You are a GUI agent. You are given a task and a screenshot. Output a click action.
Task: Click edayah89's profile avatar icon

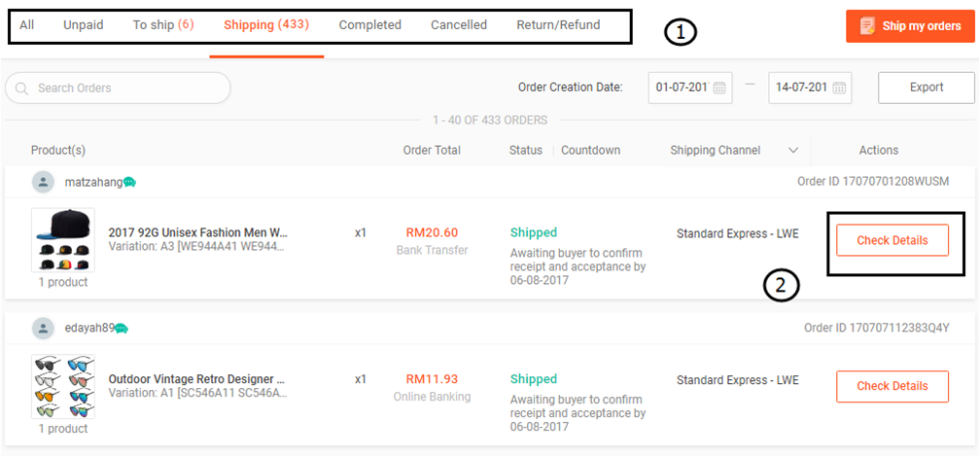click(43, 328)
